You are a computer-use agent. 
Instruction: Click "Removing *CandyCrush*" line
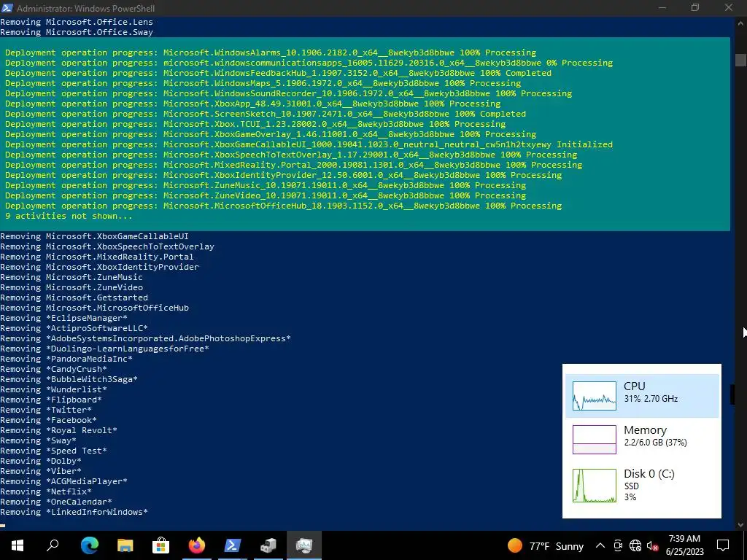point(53,369)
